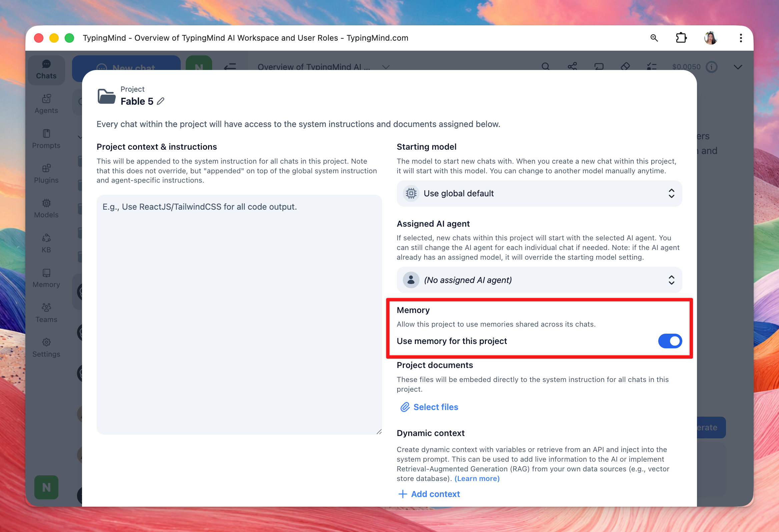
Task: Open the Chats sidebar section
Action: tap(46, 70)
